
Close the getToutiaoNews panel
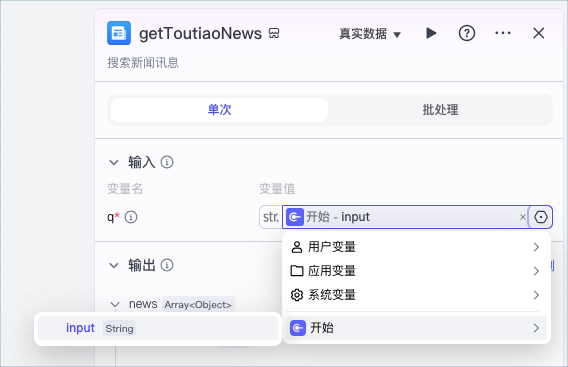click(539, 33)
